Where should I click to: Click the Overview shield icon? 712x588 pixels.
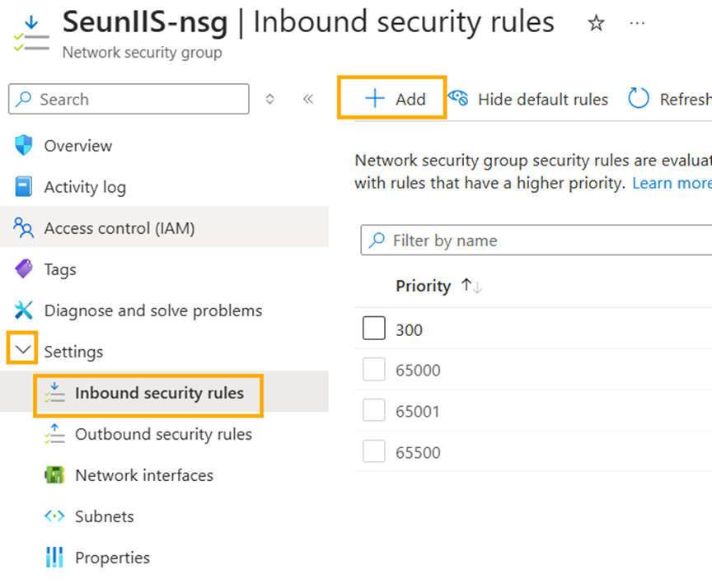click(x=24, y=146)
